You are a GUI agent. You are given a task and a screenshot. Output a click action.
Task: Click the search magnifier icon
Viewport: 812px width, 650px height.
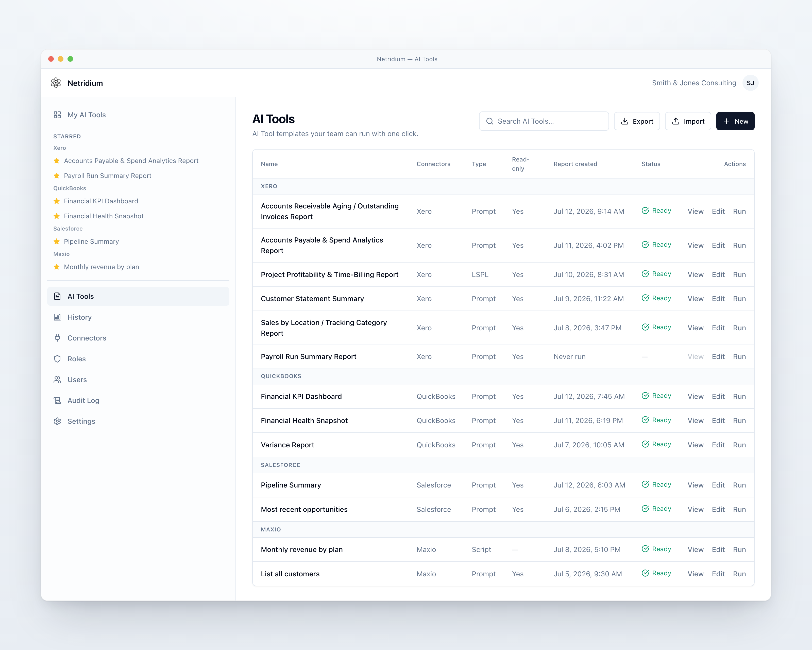tap(489, 121)
